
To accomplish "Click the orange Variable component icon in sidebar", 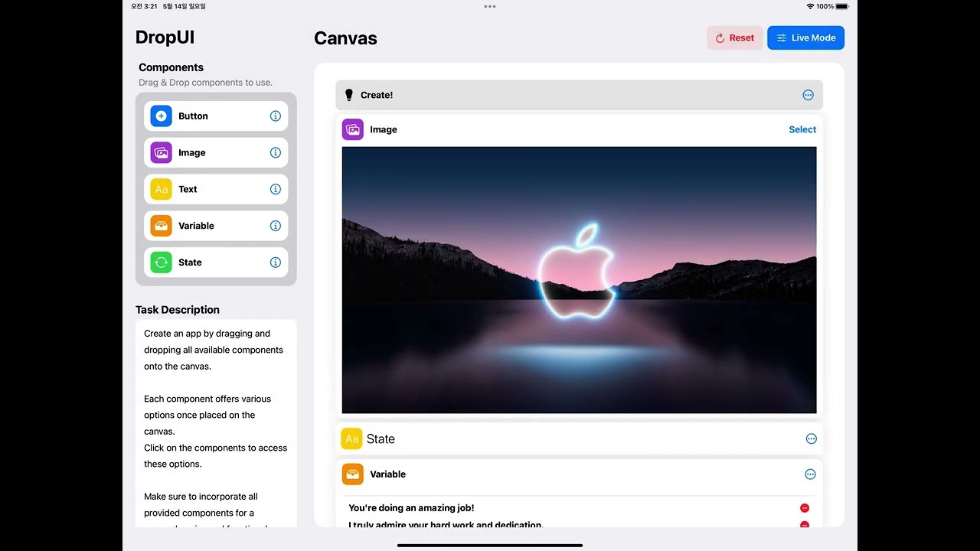I will tap(161, 226).
